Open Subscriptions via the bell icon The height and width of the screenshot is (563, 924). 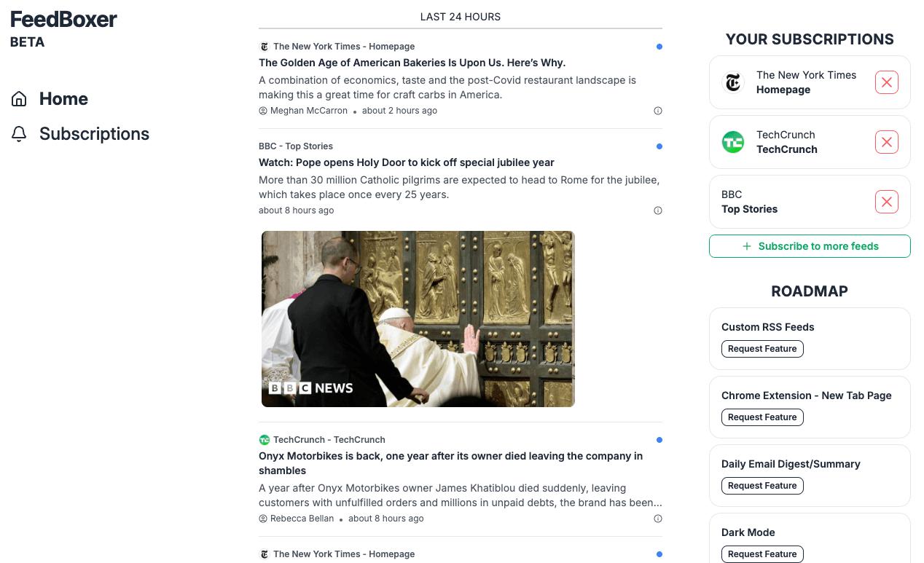pyautogui.click(x=18, y=133)
